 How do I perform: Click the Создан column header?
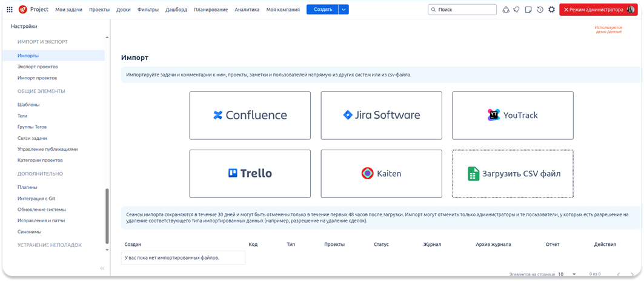click(x=133, y=245)
